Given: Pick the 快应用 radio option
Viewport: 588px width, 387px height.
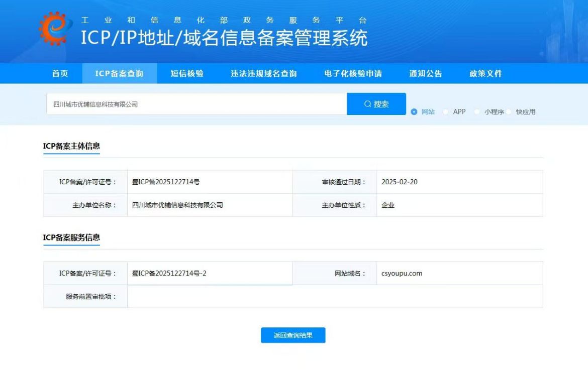Looking at the screenshot, I should pyautogui.click(x=509, y=112).
